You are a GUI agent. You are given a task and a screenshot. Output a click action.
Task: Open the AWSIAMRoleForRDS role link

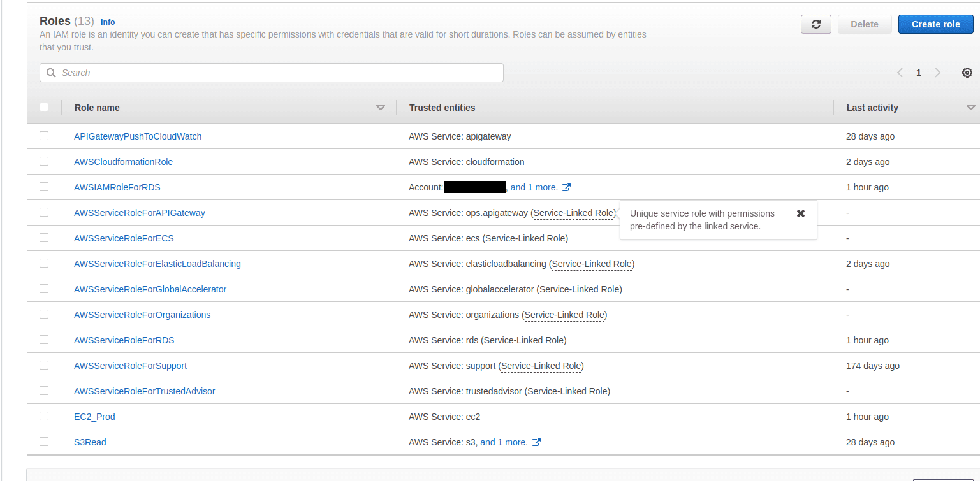[117, 187]
